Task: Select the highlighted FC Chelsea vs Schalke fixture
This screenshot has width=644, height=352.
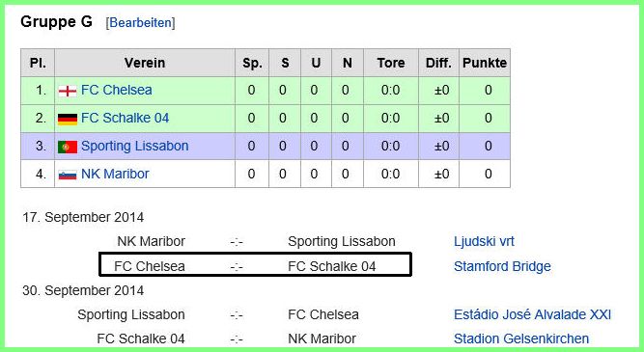Action: pos(255,264)
